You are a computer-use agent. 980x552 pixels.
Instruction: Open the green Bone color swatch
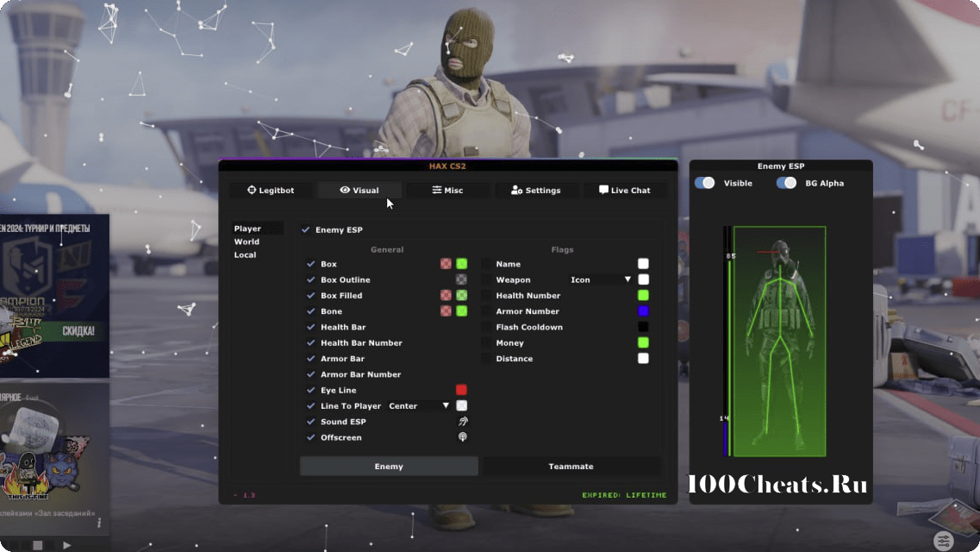pyautogui.click(x=462, y=310)
